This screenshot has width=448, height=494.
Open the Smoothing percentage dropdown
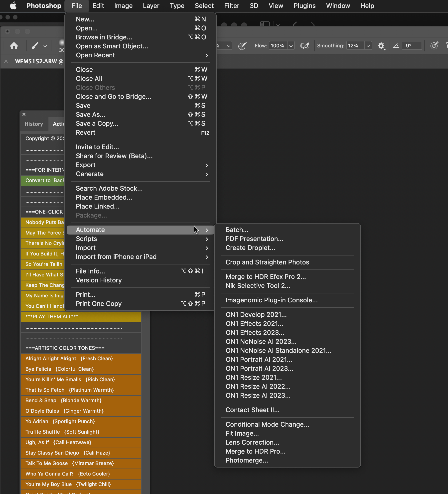(x=369, y=46)
